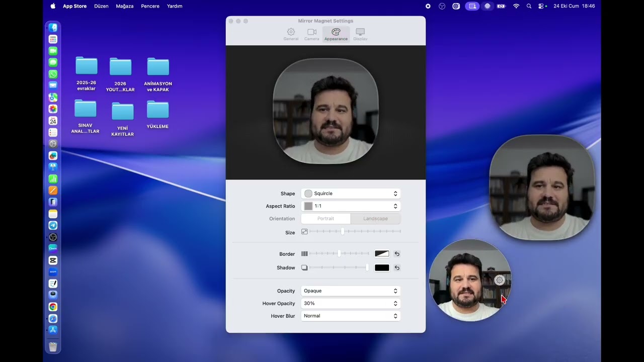Open the YÜKLEME folder
The image size is (644, 362).
(x=157, y=115)
